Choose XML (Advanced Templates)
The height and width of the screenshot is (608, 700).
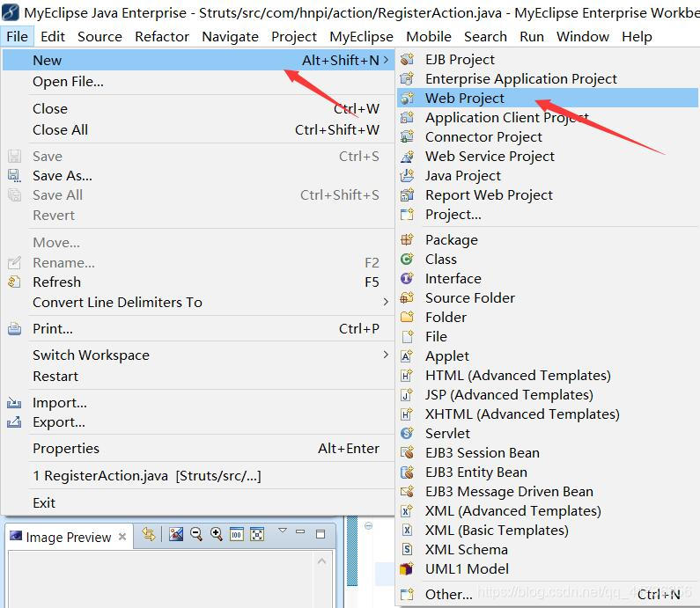[547, 511]
